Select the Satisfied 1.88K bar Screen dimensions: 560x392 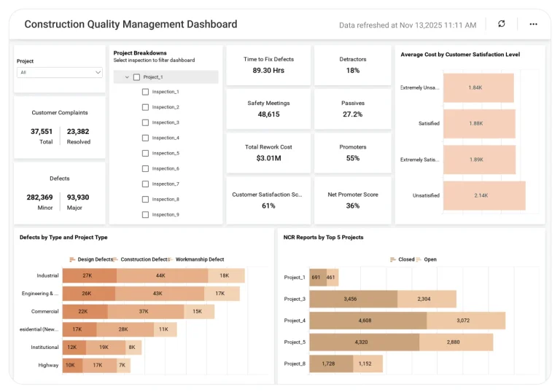pos(479,124)
